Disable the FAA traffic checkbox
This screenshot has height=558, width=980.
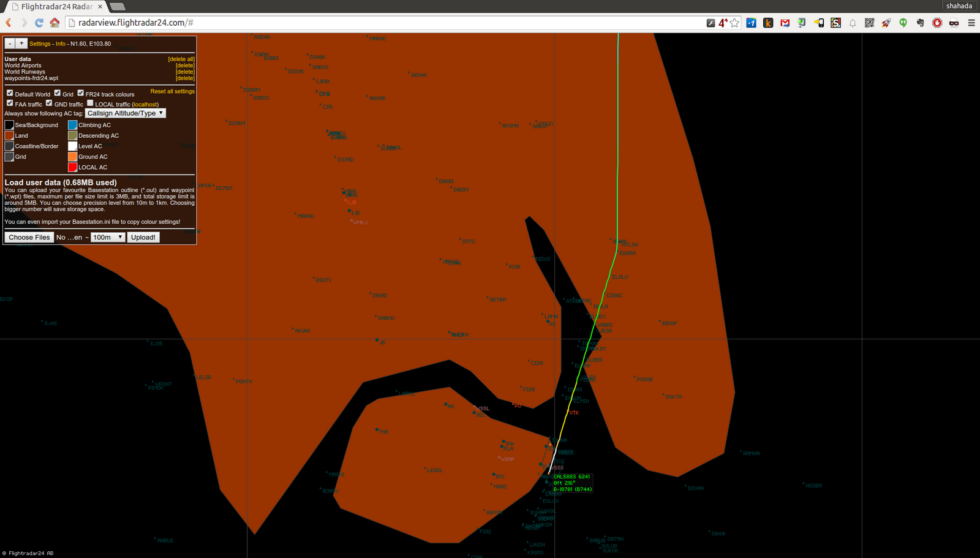tap(10, 103)
